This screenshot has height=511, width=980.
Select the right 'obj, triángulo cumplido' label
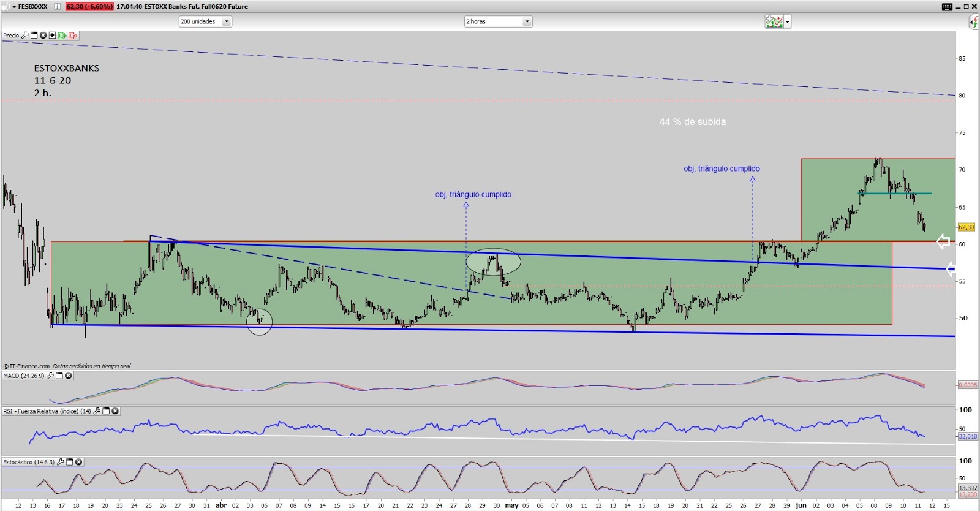pyautogui.click(x=722, y=168)
